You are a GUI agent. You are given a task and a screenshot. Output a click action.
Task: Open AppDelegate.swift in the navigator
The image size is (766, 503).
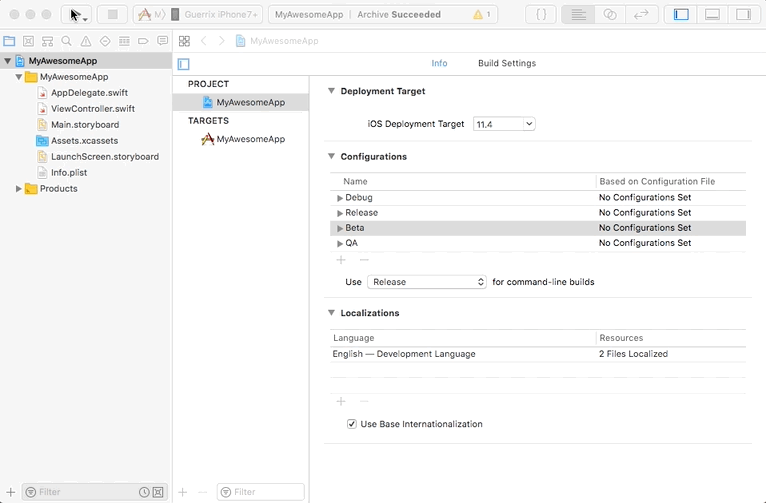point(89,93)
